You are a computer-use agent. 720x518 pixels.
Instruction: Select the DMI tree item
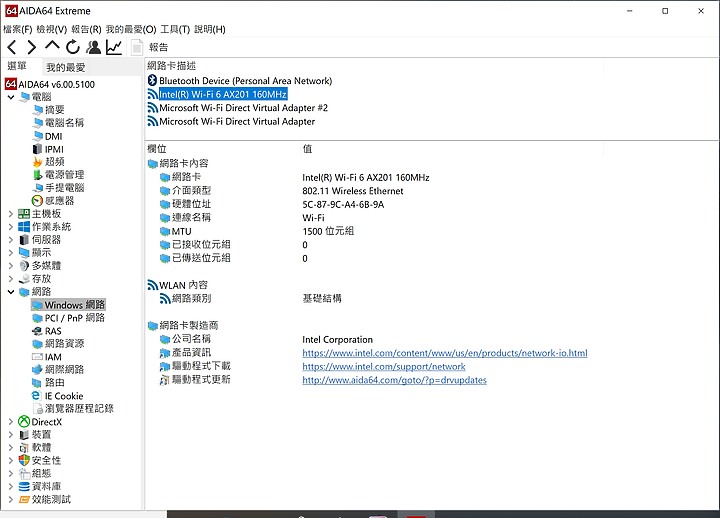(x=48, y=136)
